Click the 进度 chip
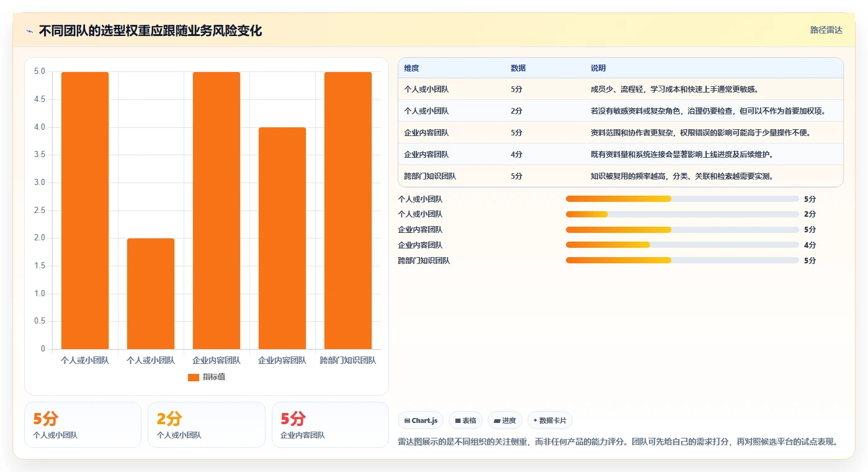868x472 pixels. pos(505,420)
